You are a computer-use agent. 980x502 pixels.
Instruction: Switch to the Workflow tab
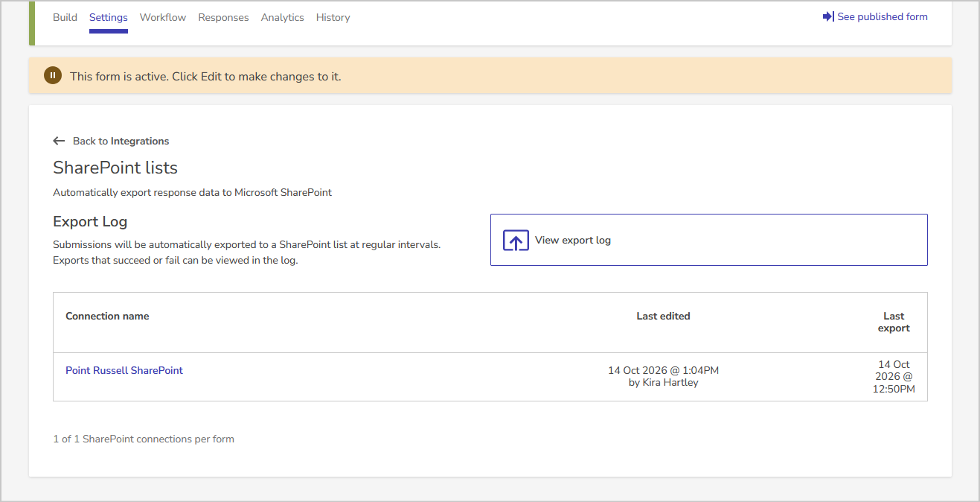pyautogui.click(x=163, y=17)
